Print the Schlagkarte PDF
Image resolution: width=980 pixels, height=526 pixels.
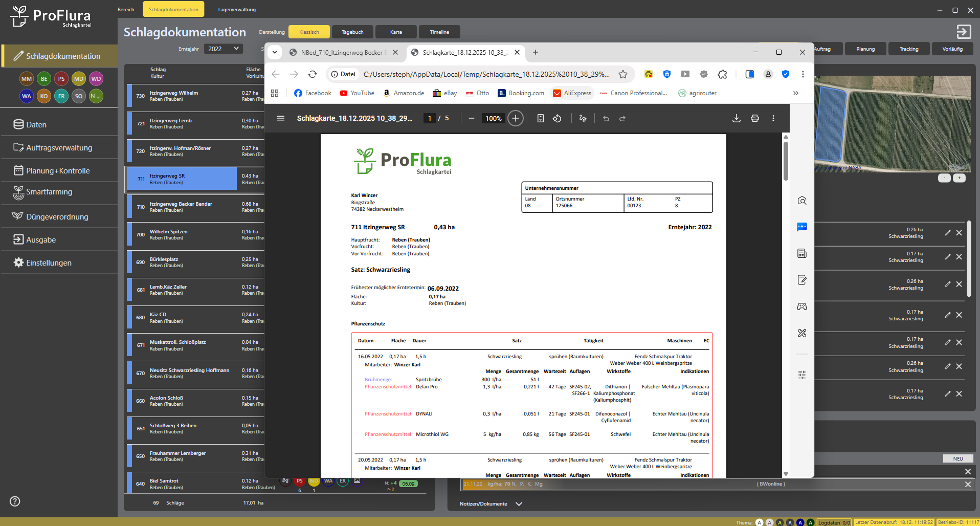(x=754, y=118)
